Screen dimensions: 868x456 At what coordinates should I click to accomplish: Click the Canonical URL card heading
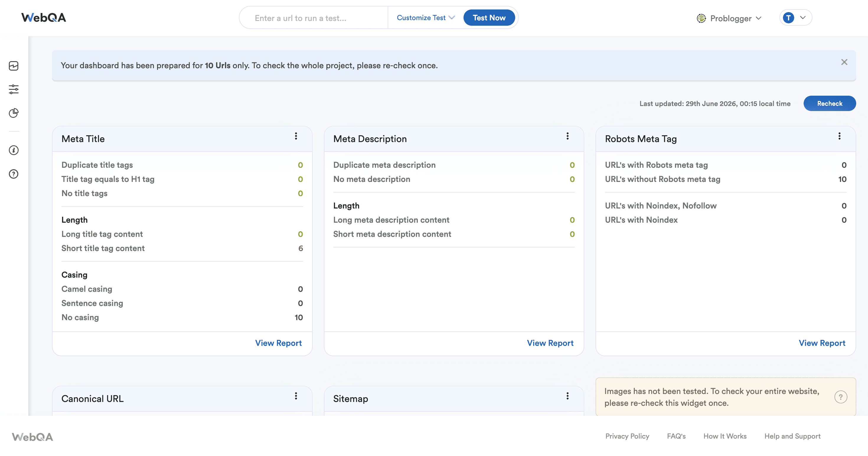(x=92, y=399)
